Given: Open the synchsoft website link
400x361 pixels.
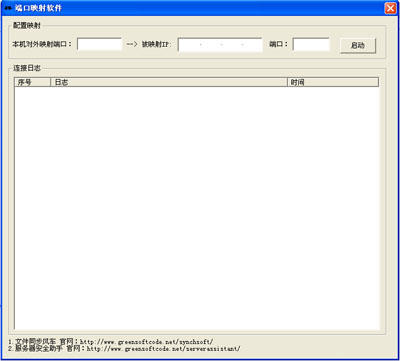Looking at the screenshot, I should 146,342.
